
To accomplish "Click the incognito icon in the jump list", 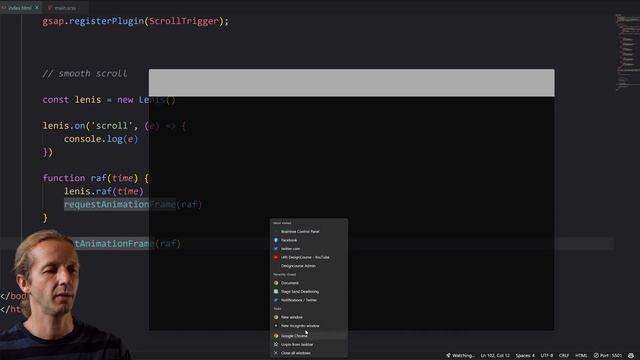I will click(276, 326).
